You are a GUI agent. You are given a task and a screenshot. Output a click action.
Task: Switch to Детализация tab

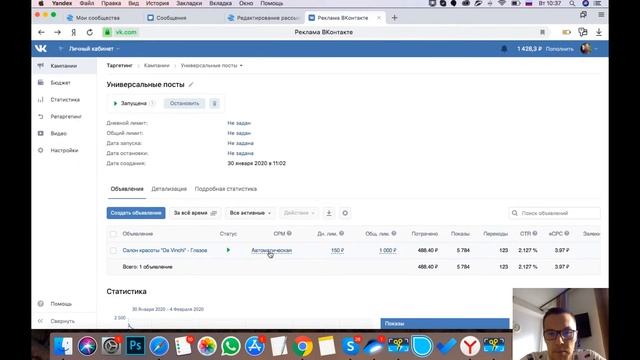[169, 189]
